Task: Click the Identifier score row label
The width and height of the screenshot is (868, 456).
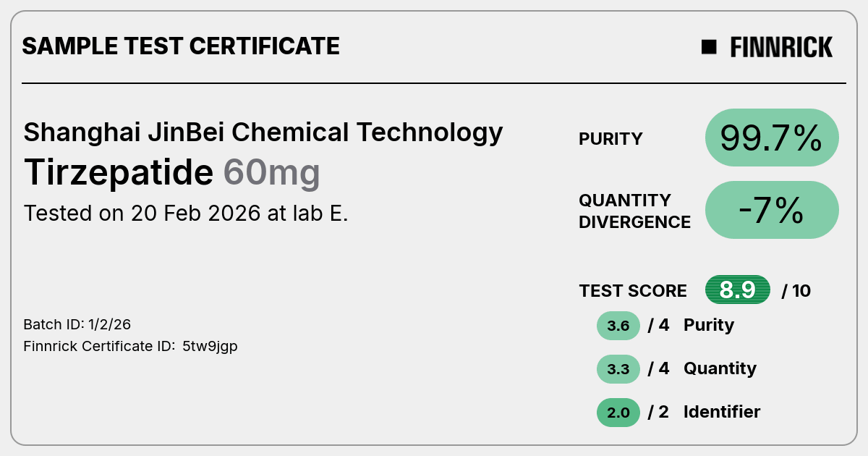Action: coord(722,412)
